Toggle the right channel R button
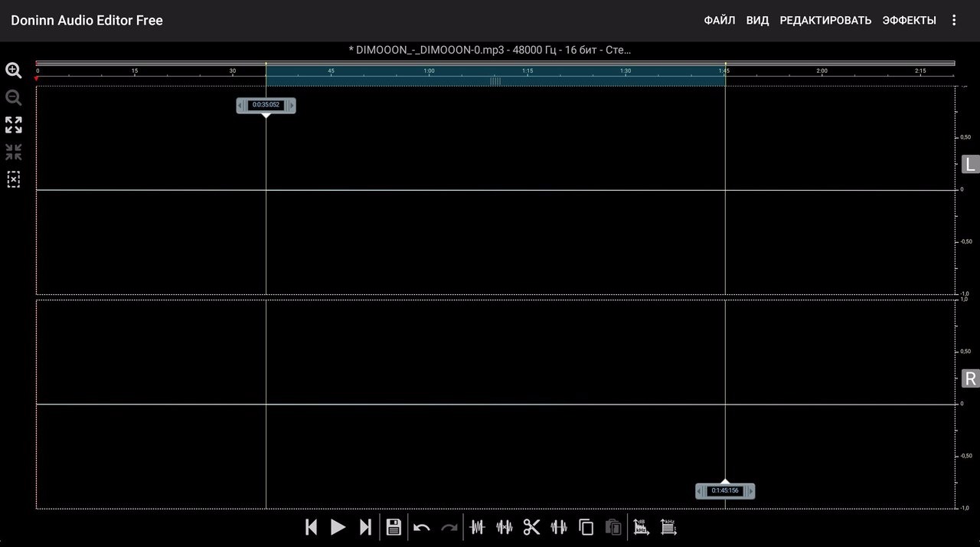980x547 pixels. click(x=970, y=378)
